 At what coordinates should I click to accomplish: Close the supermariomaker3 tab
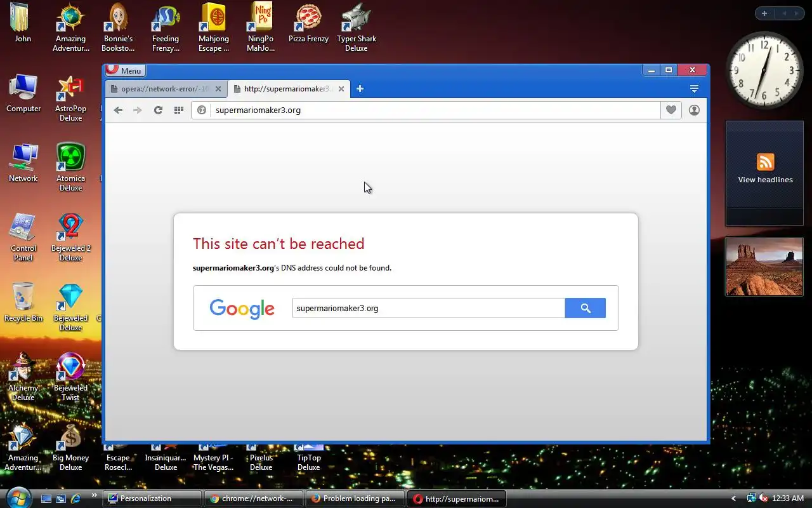click(341, 89)
